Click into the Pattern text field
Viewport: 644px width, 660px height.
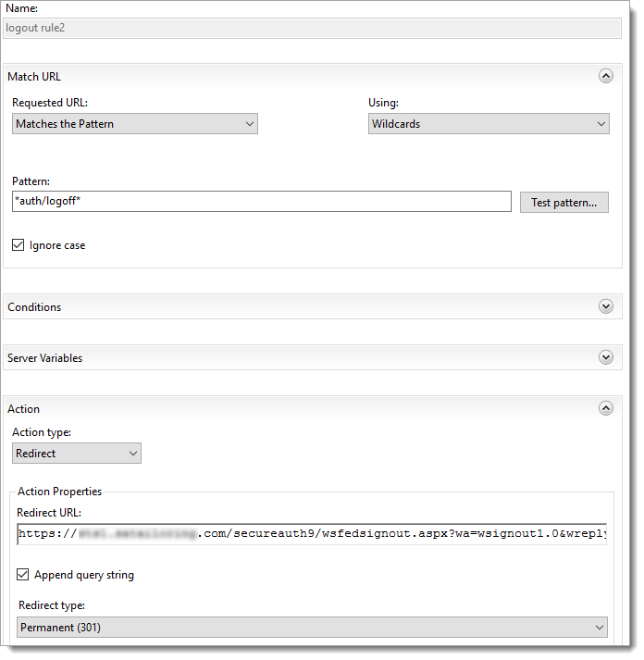262,202
